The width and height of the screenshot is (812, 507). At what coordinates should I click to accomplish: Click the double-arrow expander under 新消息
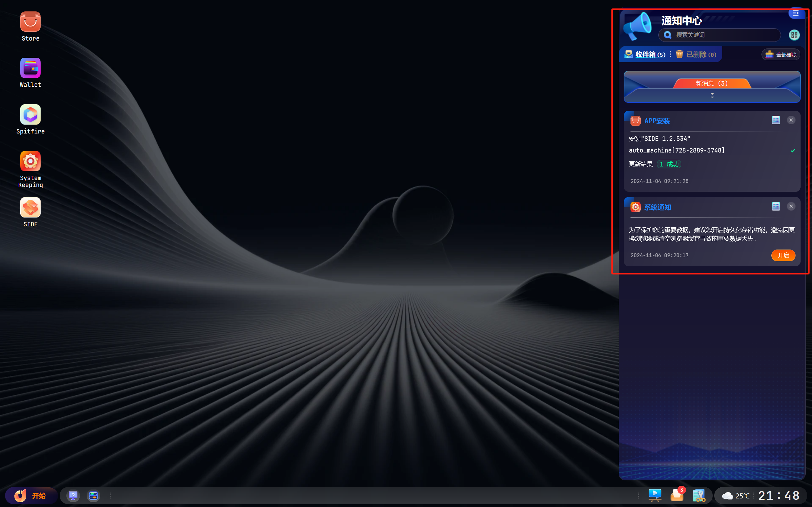tap(712, 96)
